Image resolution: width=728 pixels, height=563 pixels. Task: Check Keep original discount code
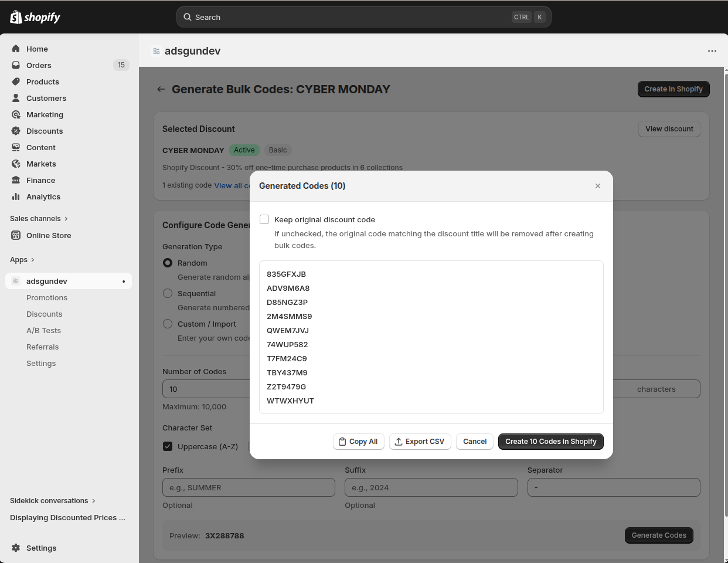[264, 219]
